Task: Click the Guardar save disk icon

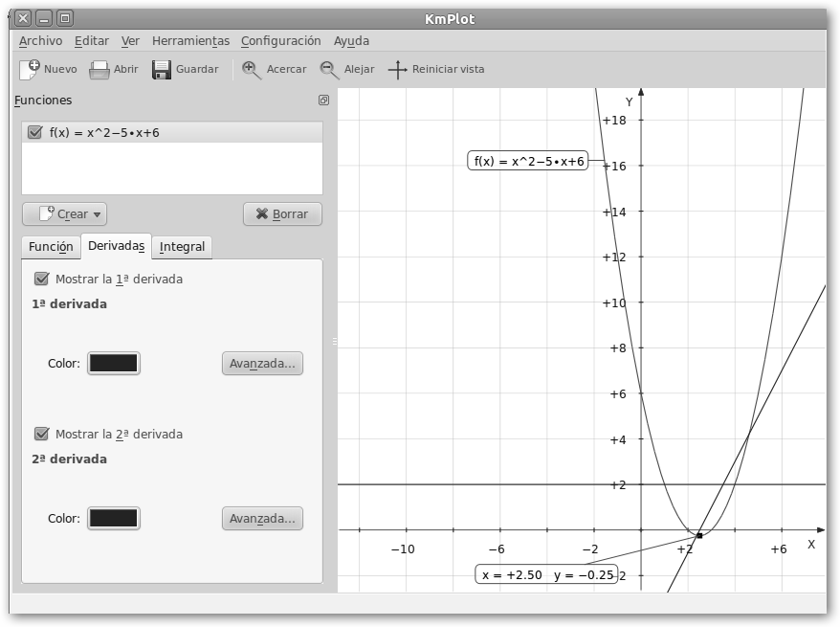Action: [162, 69]
